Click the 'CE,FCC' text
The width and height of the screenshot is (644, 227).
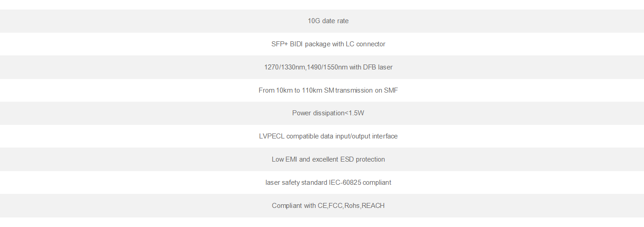(x=330, y=206)
